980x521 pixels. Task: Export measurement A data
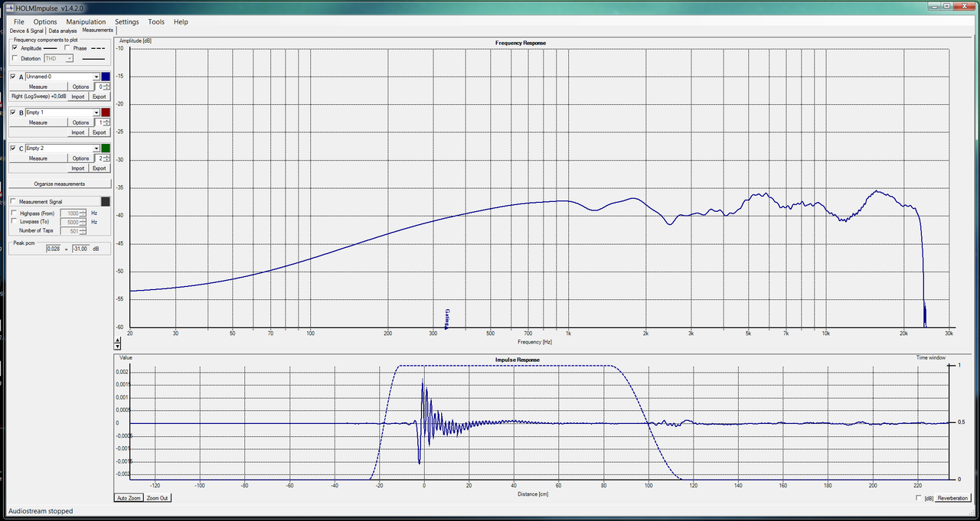(100, 97)
